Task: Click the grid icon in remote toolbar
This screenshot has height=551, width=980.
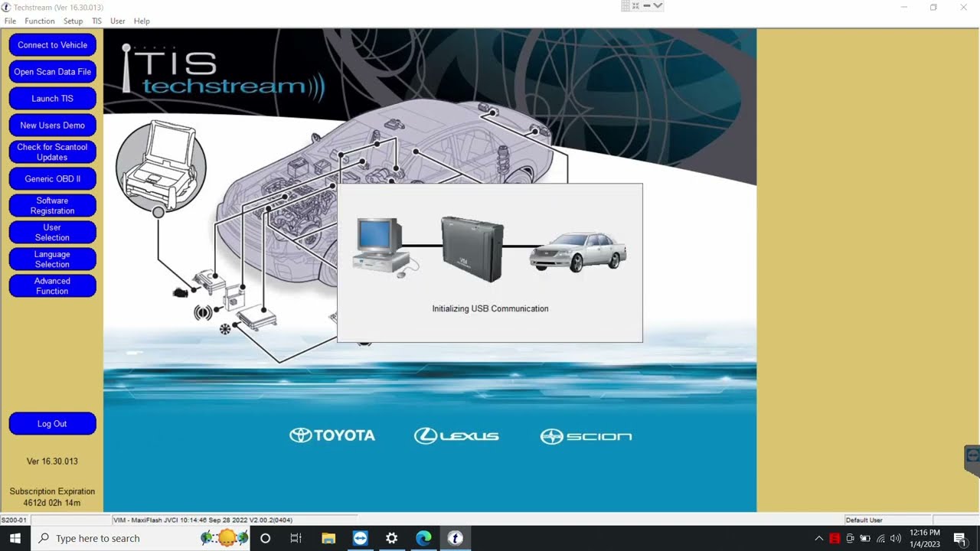Action: pyautogui.click(x=626, y=6)
